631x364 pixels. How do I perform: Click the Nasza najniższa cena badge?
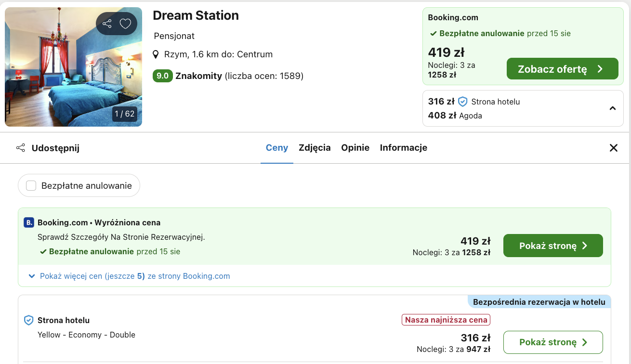coord(446,320)
